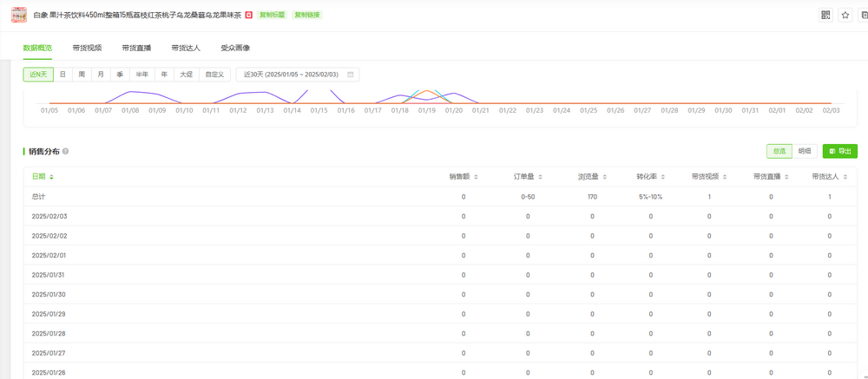Click the calendar icon in date range
868x379 pixels.
pyautogui.click(x=351, y=75)
